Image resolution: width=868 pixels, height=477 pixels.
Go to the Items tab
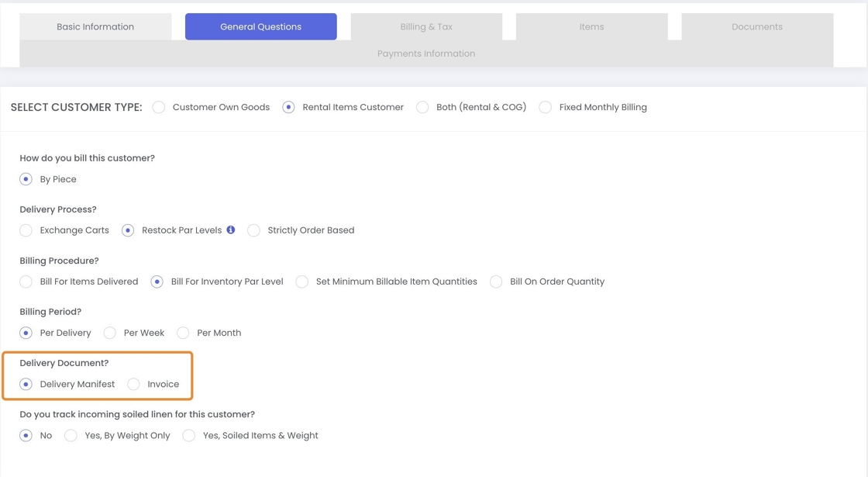pyautogui.click(x=591, y=26)
